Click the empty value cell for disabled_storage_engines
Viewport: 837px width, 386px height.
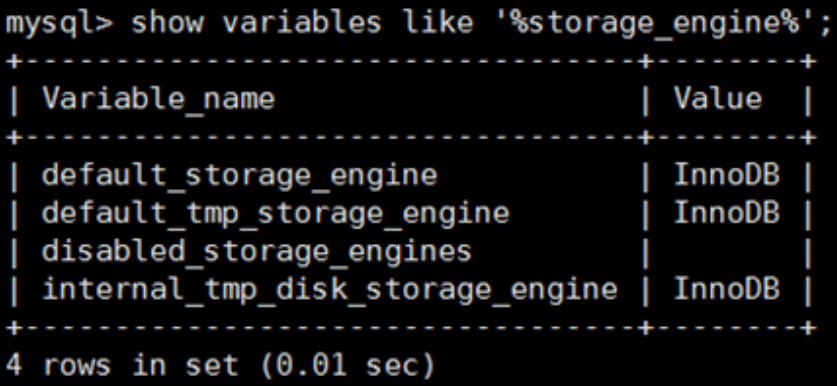727,252
